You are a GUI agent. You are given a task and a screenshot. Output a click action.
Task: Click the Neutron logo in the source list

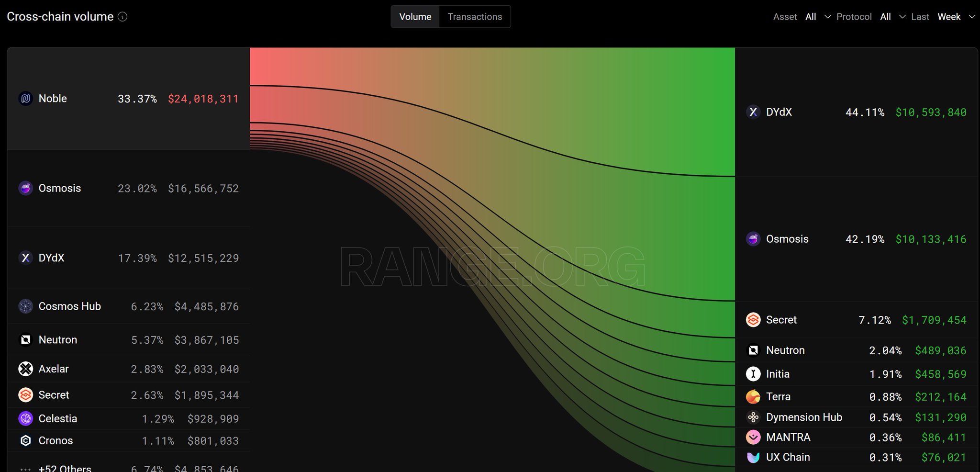[25, 340]
